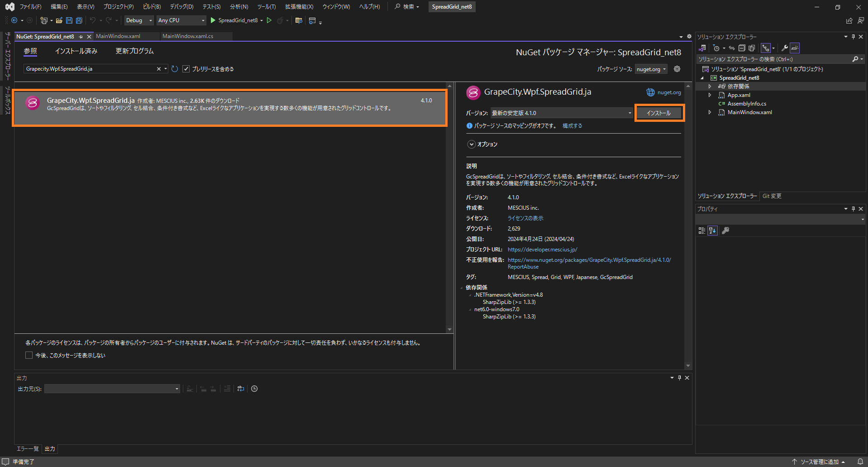Expand MainWindow.xaml in Solution Explorer
This screenshot has height=467, width=868.
click(710, 112)
